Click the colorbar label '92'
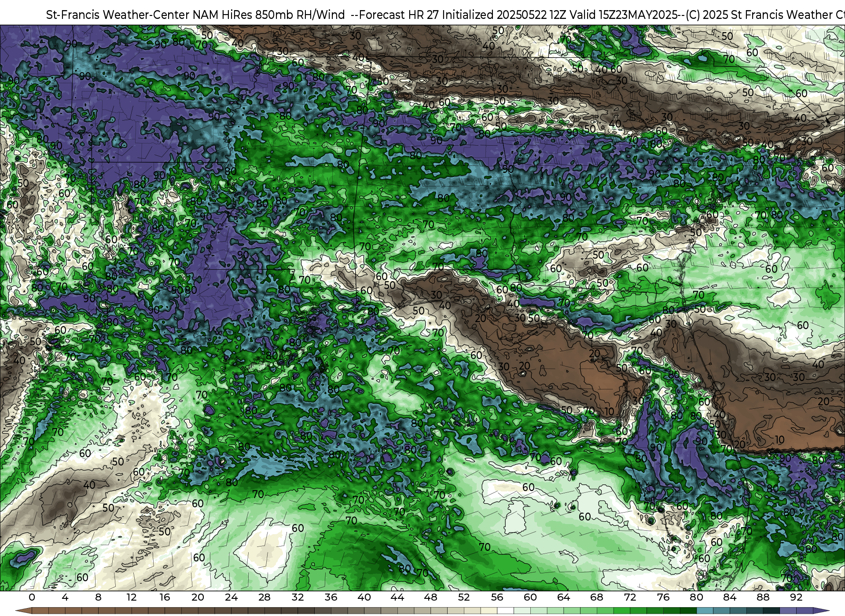 (x=796, y=597)
